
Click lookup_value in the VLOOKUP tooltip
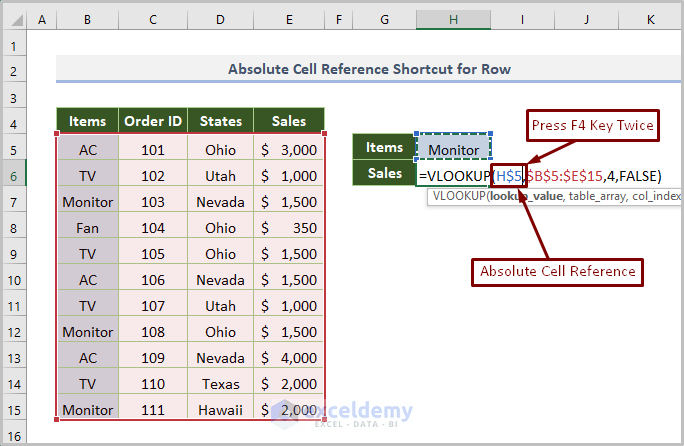pyautogui.click(x=526, y=196)
